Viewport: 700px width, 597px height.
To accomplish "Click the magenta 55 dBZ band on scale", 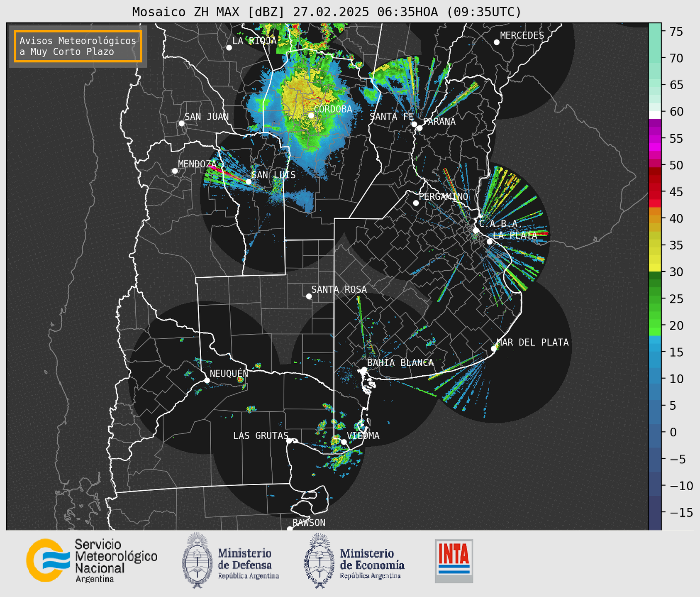I will point(654,139).
